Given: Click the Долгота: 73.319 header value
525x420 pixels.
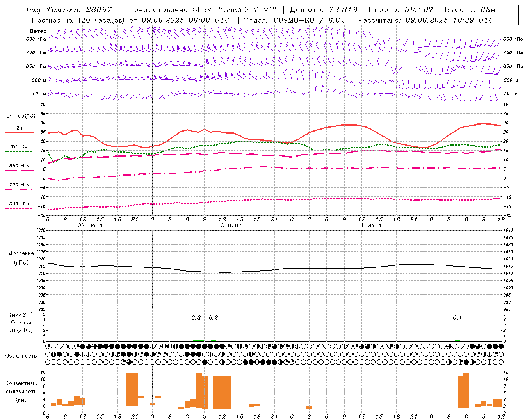Looking at the screenshot, I should coord(323,10).
